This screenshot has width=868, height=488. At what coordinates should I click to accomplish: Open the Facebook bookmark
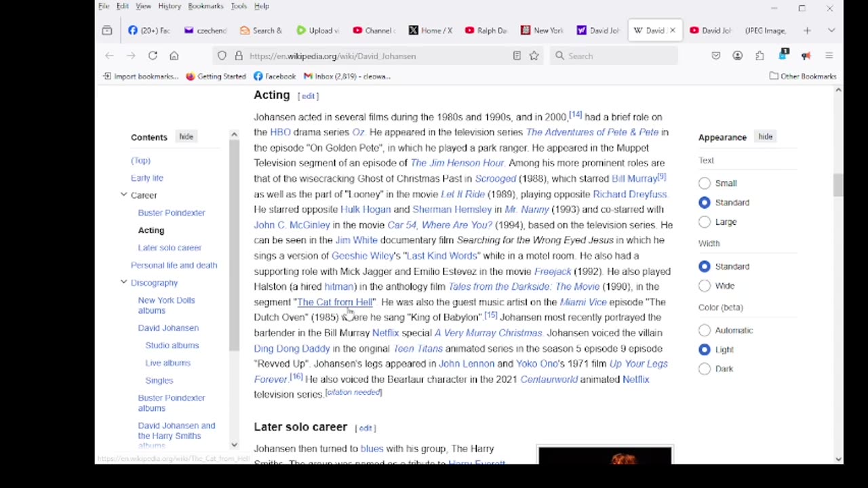coord(275,76)
